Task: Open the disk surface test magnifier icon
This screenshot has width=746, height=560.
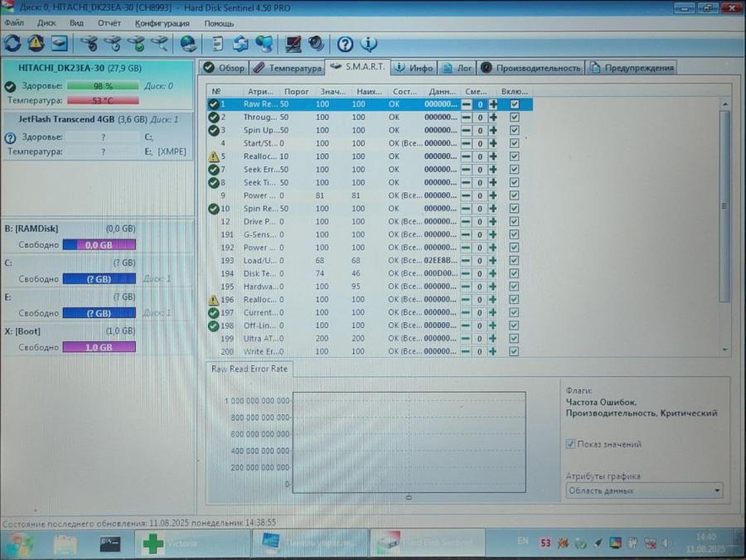Action: pyautogui.click(x=160, y=45)
